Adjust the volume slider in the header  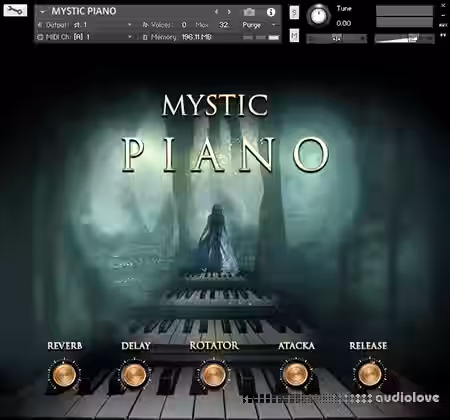coord(405,39)
